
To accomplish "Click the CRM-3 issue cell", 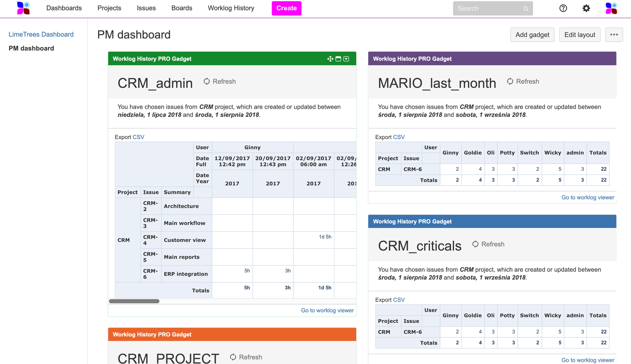I will [151, 223].
